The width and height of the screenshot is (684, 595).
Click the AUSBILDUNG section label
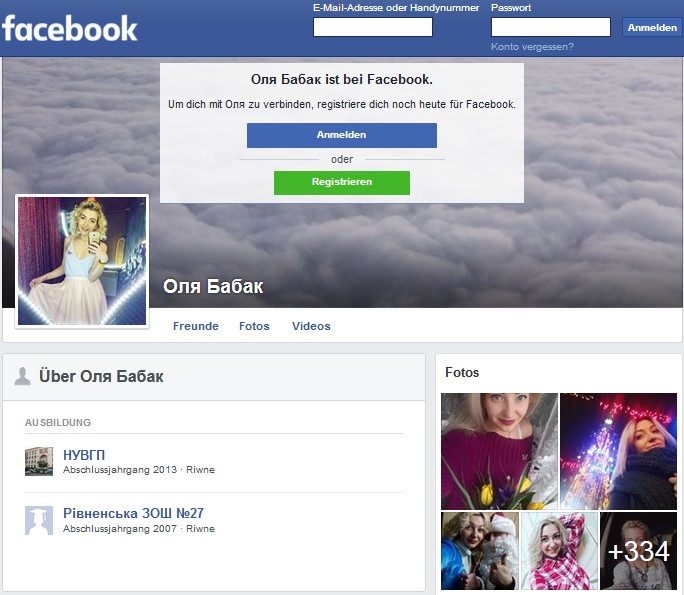tap(58, 423)
